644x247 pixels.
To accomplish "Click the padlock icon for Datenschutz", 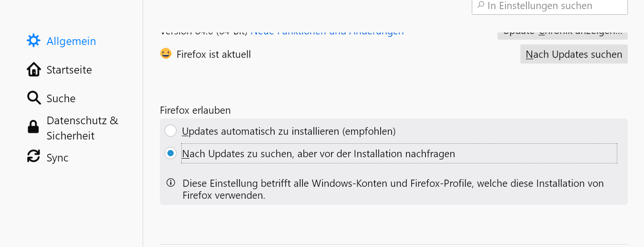I will pyautogui.click(x=33, y=127).
